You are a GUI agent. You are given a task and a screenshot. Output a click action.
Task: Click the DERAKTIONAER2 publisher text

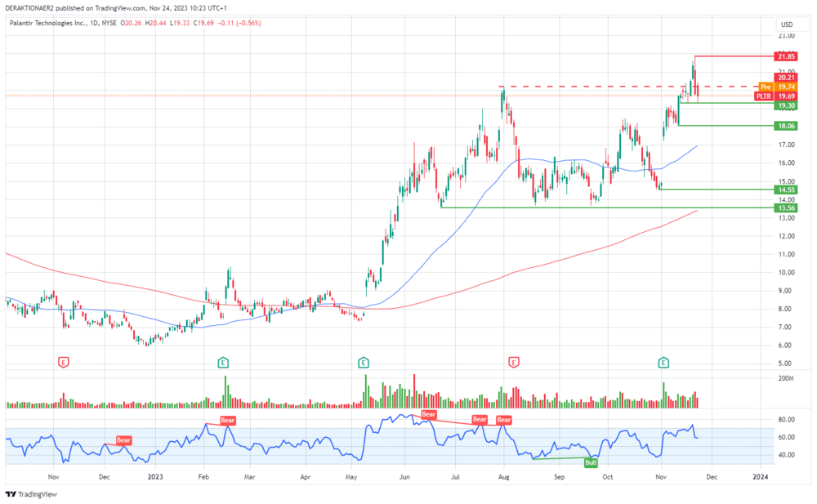click(x=28, y=8)
